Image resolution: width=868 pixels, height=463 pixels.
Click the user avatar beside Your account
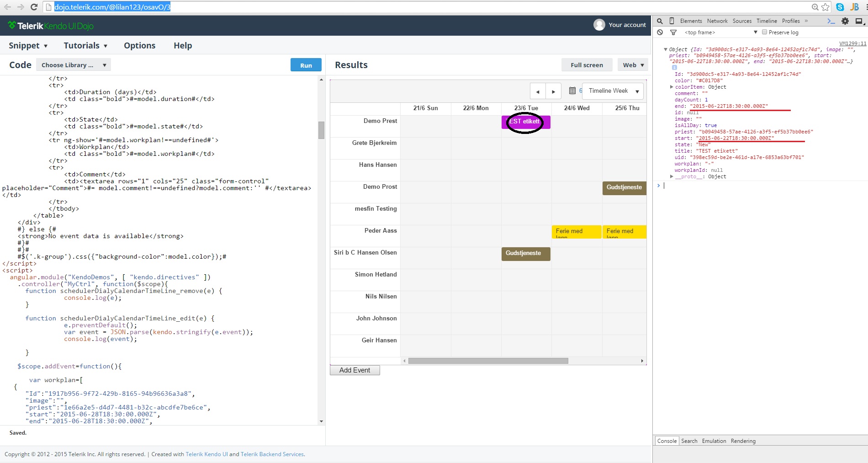point(599,25)
